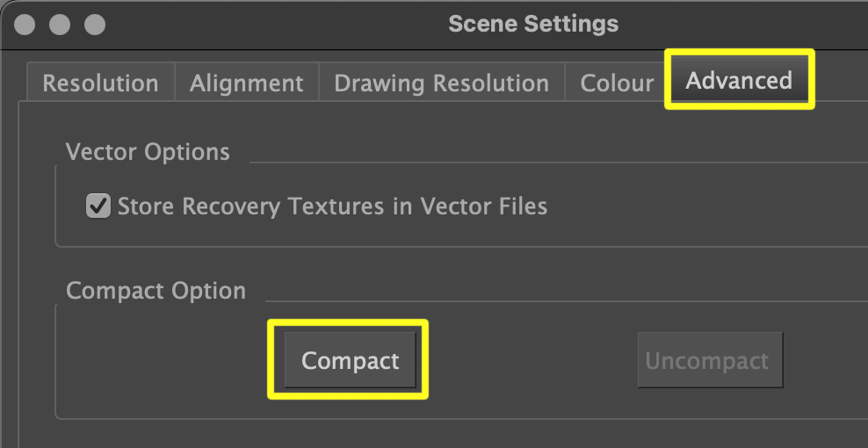This screenshot has height=448, width=868.
Task: Click blank title bar area left of title
Action: tap(264, 24)
